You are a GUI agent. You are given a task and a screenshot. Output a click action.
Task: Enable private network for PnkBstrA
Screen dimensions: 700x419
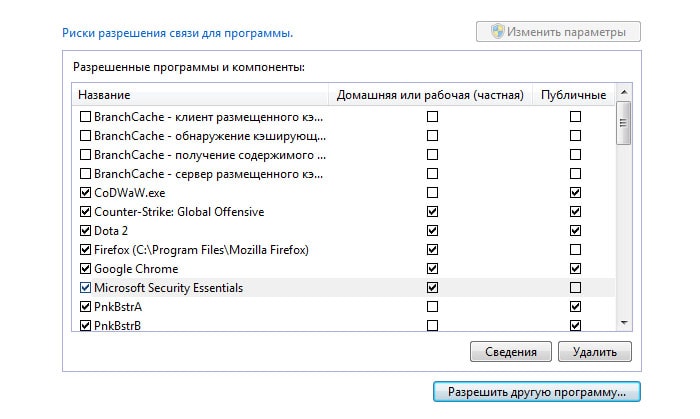point(432,307)
